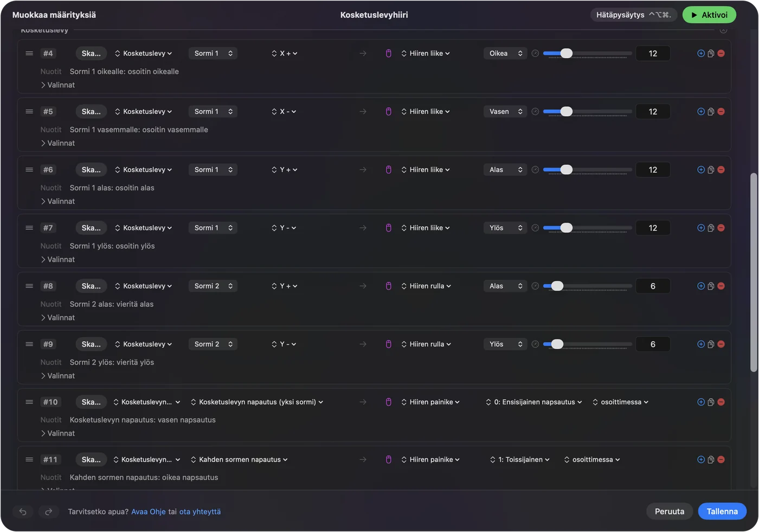Click the Hätäpysäytys button
This screenshot has width=759, height=532.
(634, 15)
